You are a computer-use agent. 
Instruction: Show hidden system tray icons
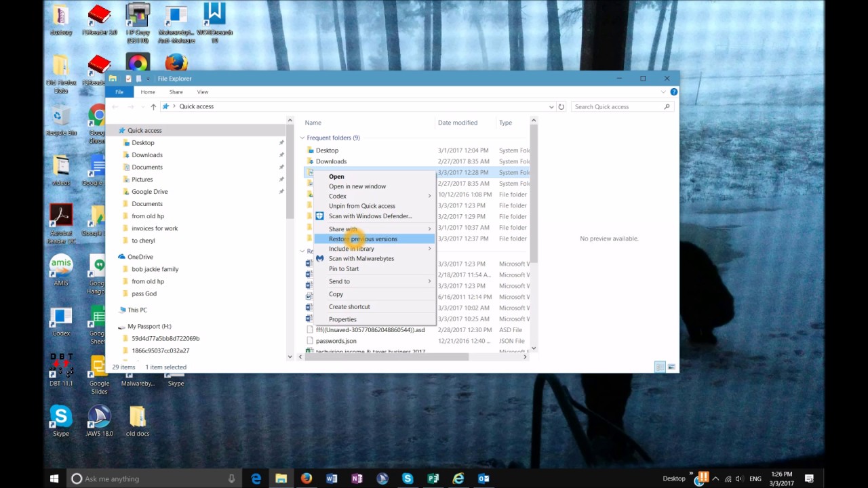click(x=715, y=479)
